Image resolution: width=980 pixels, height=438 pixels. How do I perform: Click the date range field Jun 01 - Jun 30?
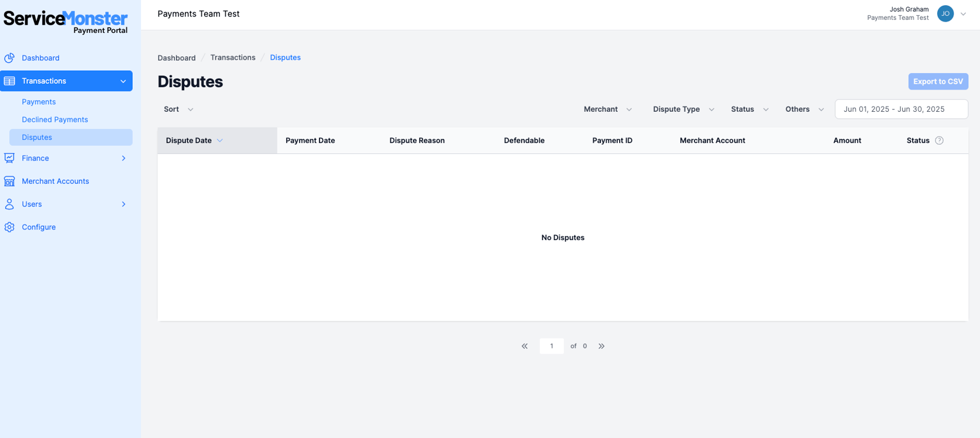tap(901, 109)
